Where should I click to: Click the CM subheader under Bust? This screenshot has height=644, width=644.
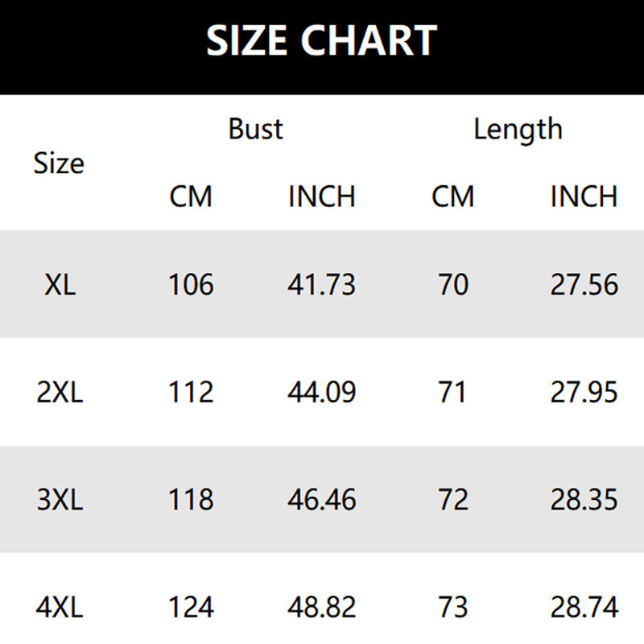191,196
